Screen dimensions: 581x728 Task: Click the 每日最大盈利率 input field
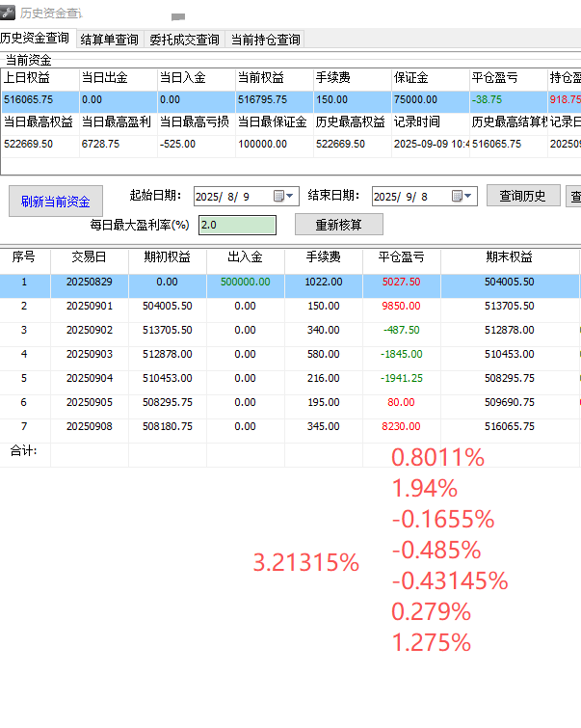click(237, 225)
